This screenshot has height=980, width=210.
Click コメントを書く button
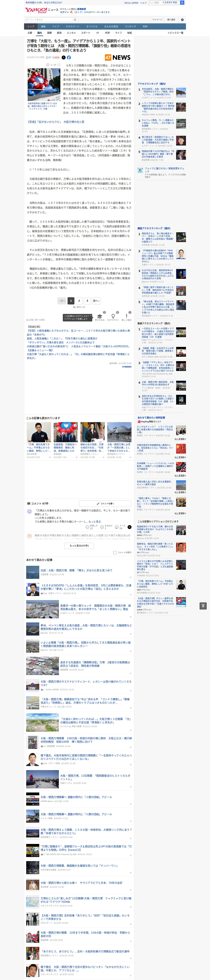click(x=105, y=503)
